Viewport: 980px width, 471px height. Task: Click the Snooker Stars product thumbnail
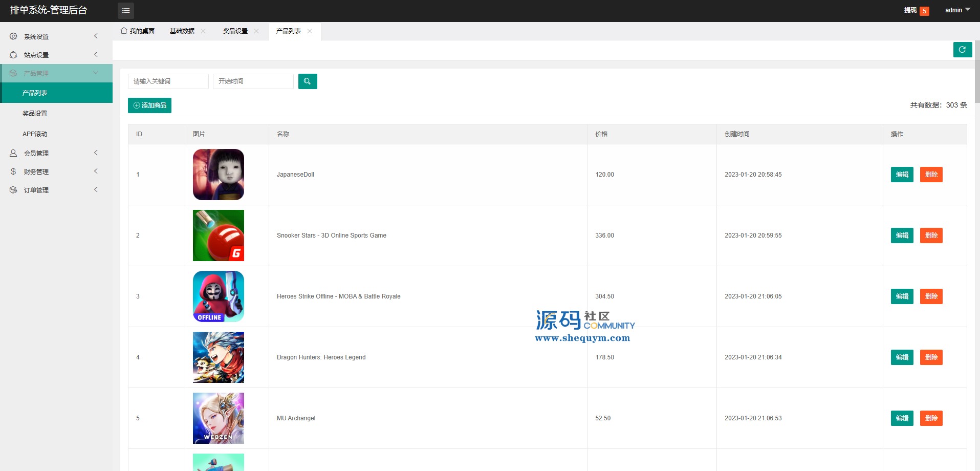[x=219, y=235]
